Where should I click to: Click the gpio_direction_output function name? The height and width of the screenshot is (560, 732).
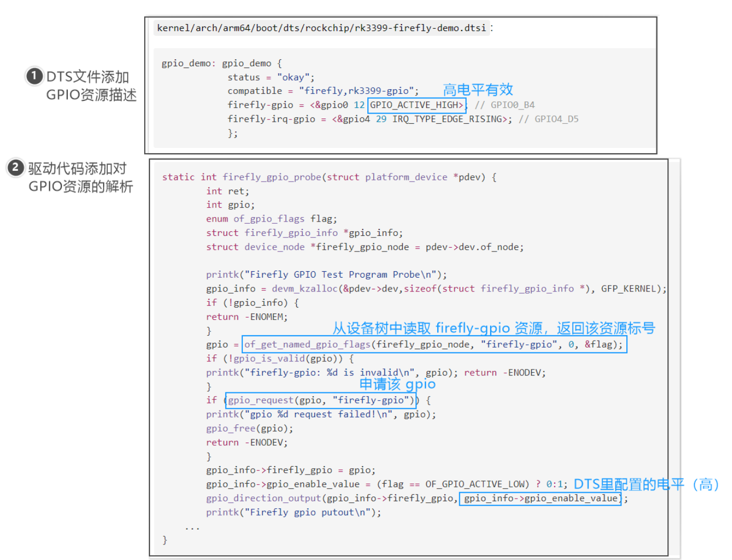(263, 498)
